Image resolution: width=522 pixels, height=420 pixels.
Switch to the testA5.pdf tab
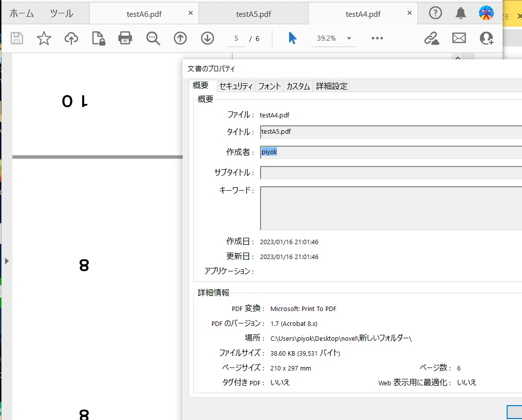[x=254, y=14]
